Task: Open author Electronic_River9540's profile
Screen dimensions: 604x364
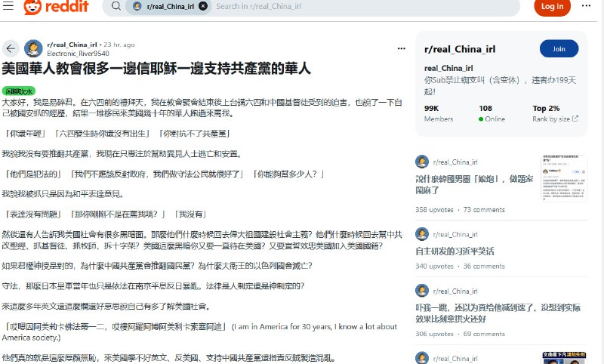Action: (78, 54)
